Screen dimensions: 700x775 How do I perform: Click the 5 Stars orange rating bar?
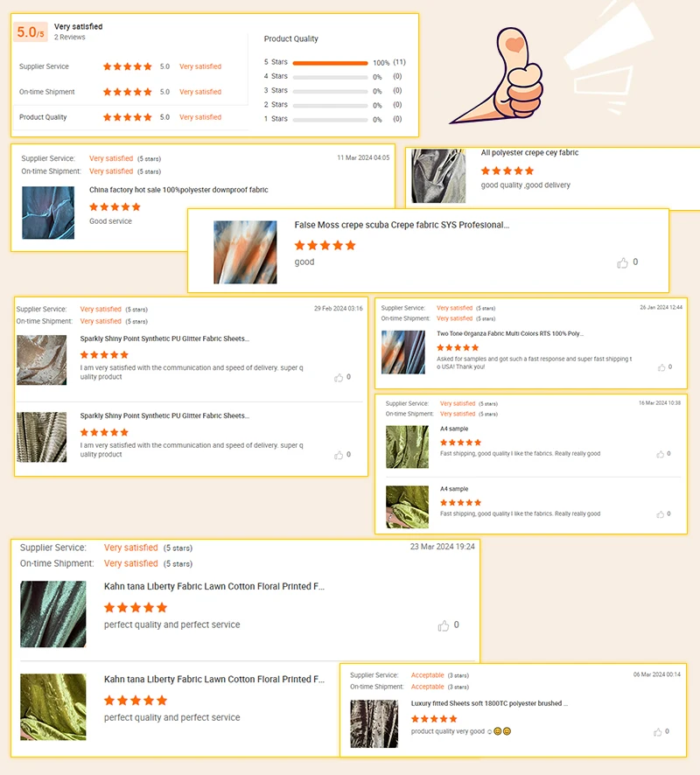click(x=330, y=63)
